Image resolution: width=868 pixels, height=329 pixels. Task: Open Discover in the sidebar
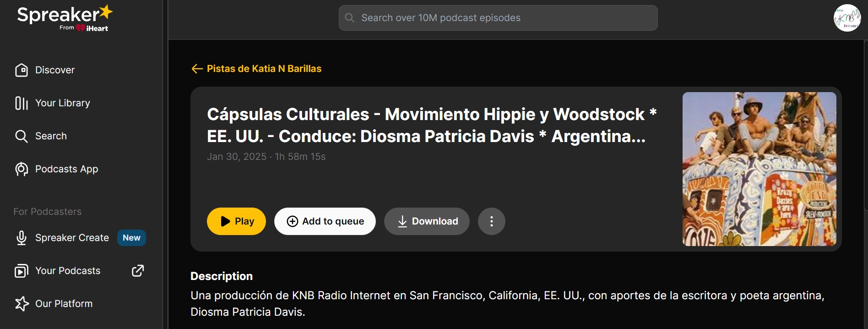45,70
